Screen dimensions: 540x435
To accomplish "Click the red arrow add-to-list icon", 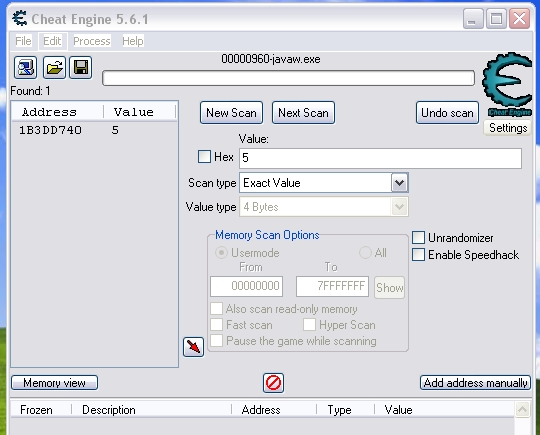I will (194, 347).
